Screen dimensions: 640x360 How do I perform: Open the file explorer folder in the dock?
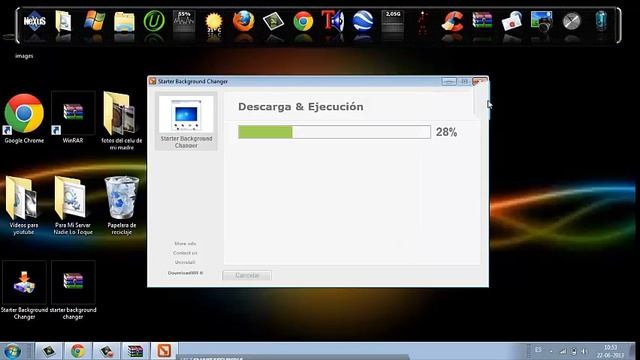pos(124,21)
